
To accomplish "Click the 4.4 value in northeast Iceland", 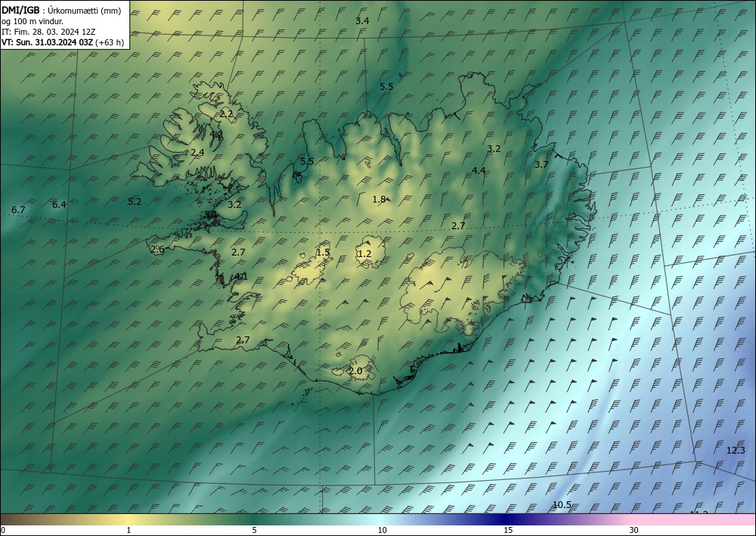I will (479, 170).
